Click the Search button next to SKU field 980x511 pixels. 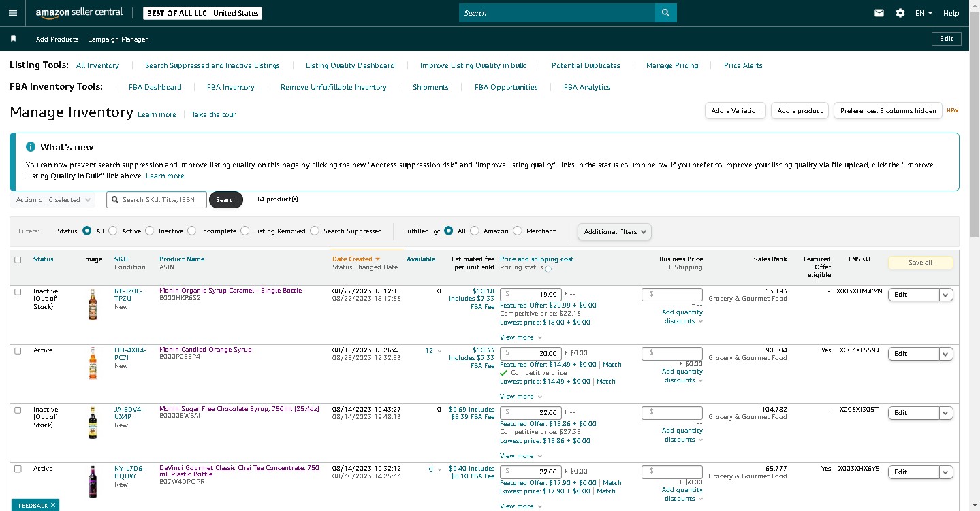click(226, 199)
